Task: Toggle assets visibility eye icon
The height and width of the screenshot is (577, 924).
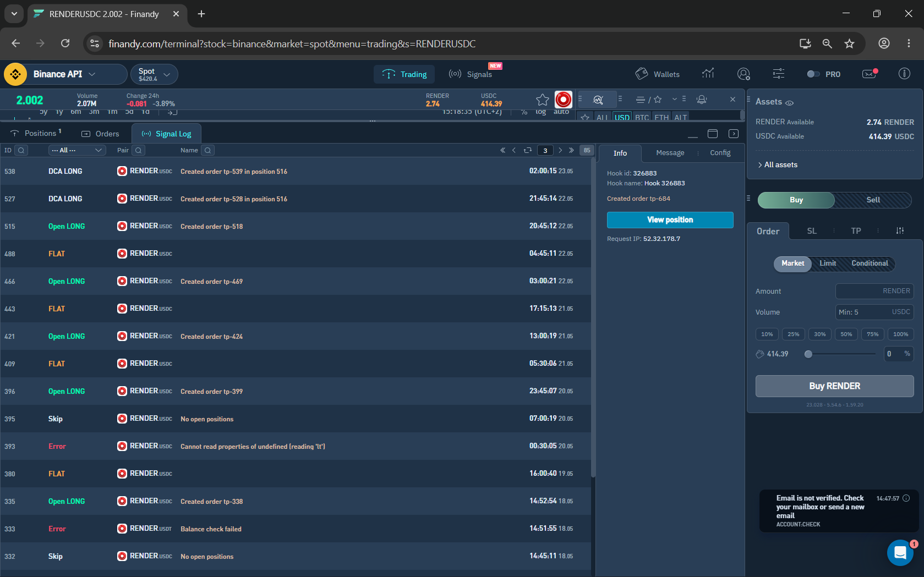Action: [789, 103]
